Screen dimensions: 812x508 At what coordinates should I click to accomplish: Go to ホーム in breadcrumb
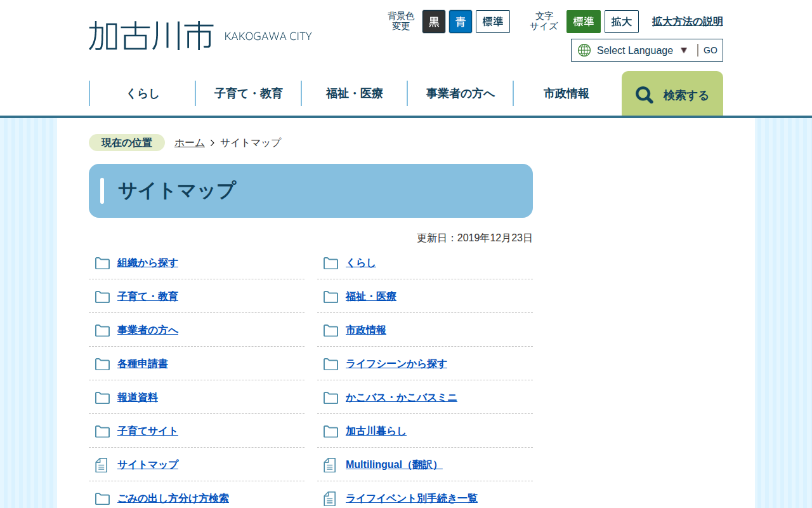[190, 143]
